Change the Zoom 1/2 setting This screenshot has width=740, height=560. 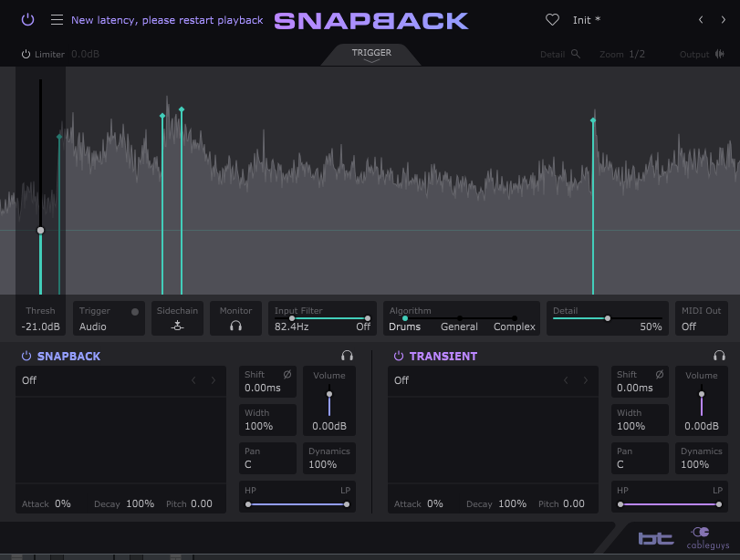(637, 54)
